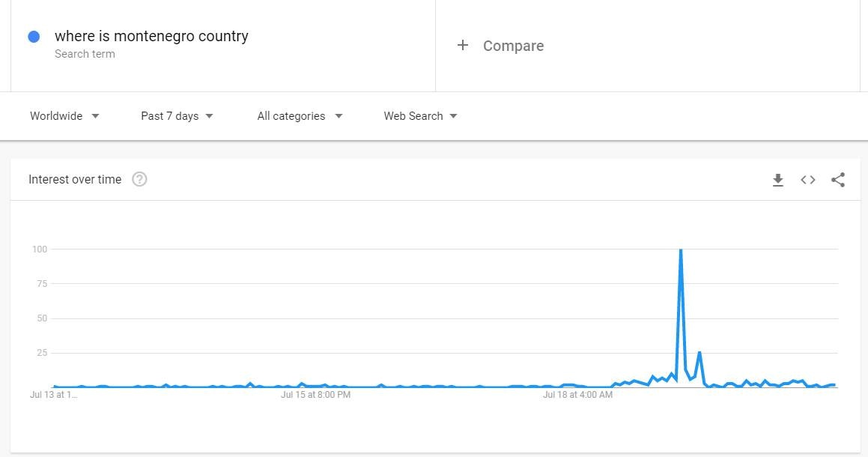This screenshot has width=868, height=457.
Task: Click the Interest over time heading
Action: [75, 180]
